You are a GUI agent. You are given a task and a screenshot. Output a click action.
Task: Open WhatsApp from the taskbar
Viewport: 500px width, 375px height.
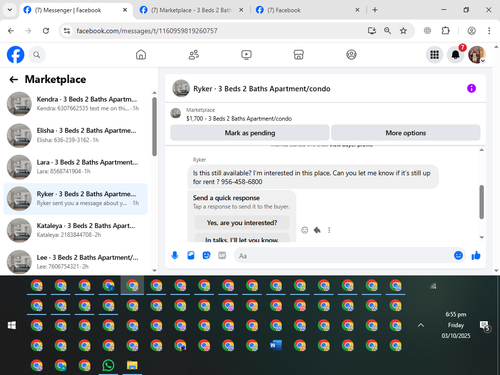coord(108,365)
